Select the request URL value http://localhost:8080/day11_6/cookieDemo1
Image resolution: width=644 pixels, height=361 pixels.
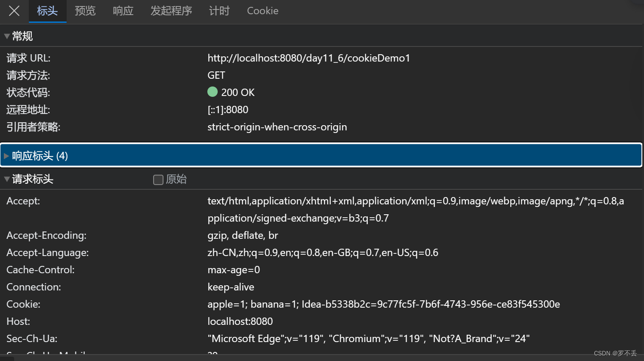309,58
